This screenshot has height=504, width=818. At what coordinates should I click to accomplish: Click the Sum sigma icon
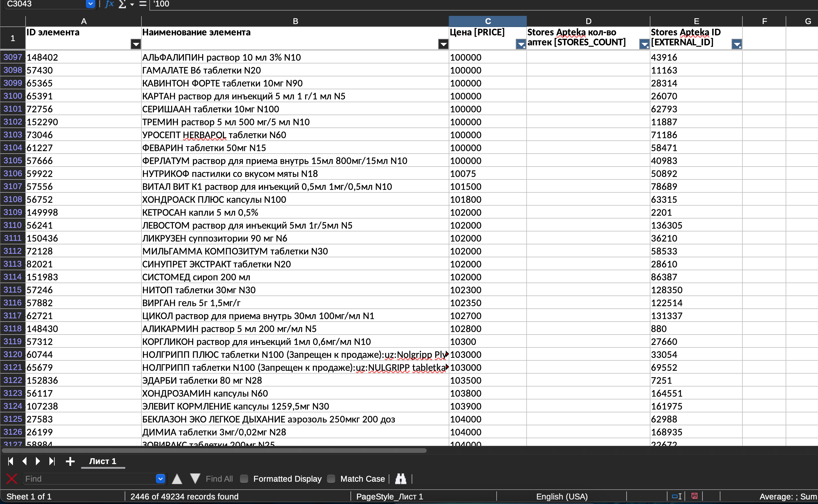[x=122, y=4]
